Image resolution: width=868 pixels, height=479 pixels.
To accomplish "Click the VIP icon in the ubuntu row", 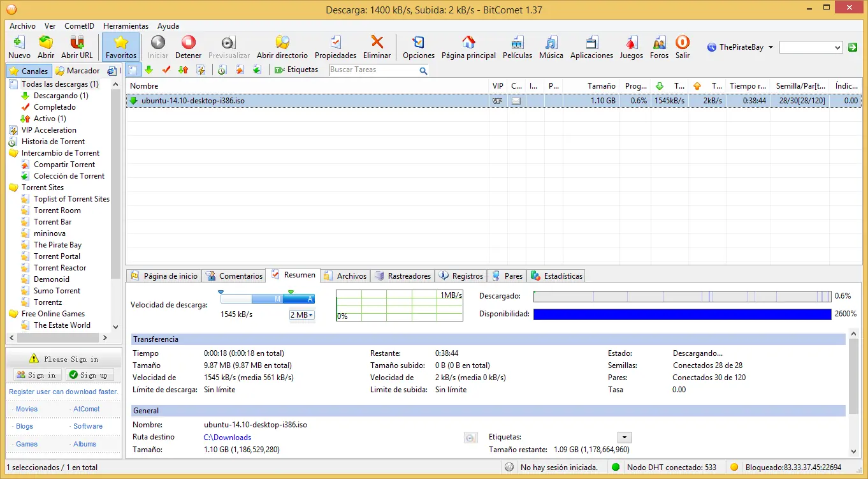I will click(x=498, y=101).
